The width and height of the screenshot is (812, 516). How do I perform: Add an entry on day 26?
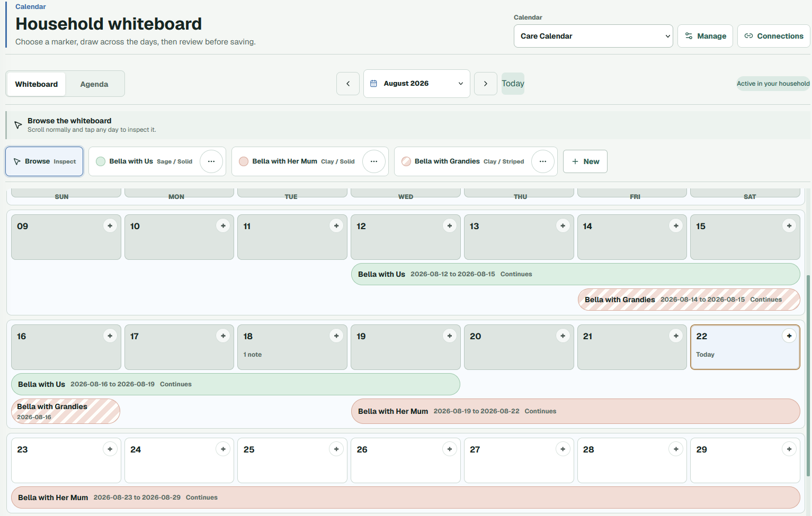(450, 449)
